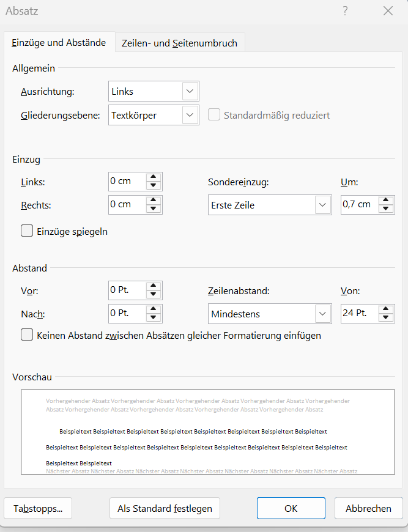The image size is (408, 532).
Task: Select the 'Einzüge und Abstände' tab
Action: pos(59,43)
